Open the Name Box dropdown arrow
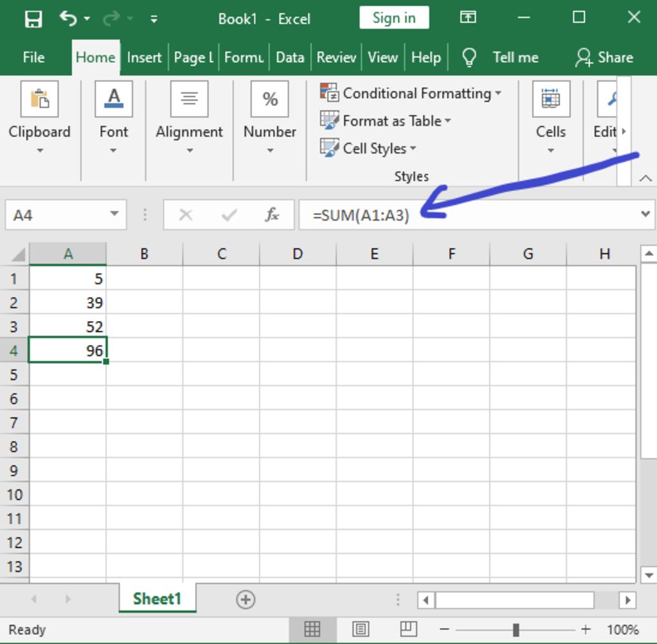 114,214
